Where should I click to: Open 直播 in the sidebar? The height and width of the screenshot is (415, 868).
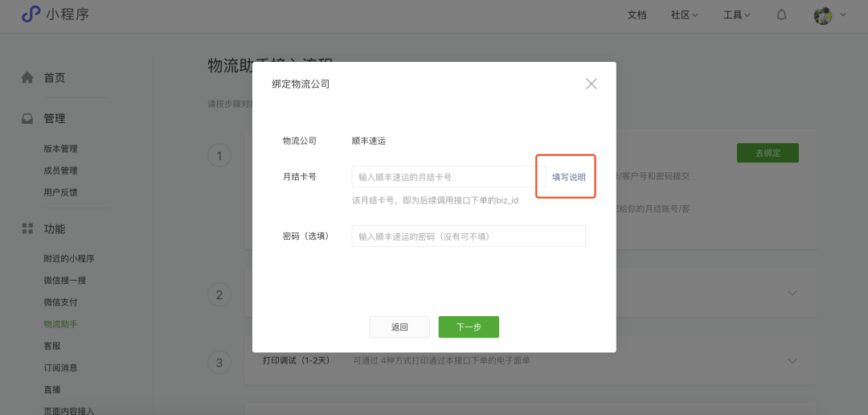52,389
